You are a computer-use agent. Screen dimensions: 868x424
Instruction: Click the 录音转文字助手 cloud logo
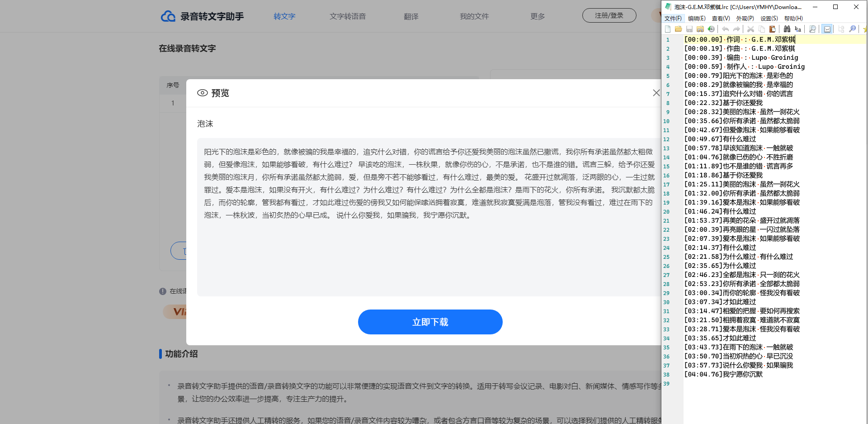168,16
